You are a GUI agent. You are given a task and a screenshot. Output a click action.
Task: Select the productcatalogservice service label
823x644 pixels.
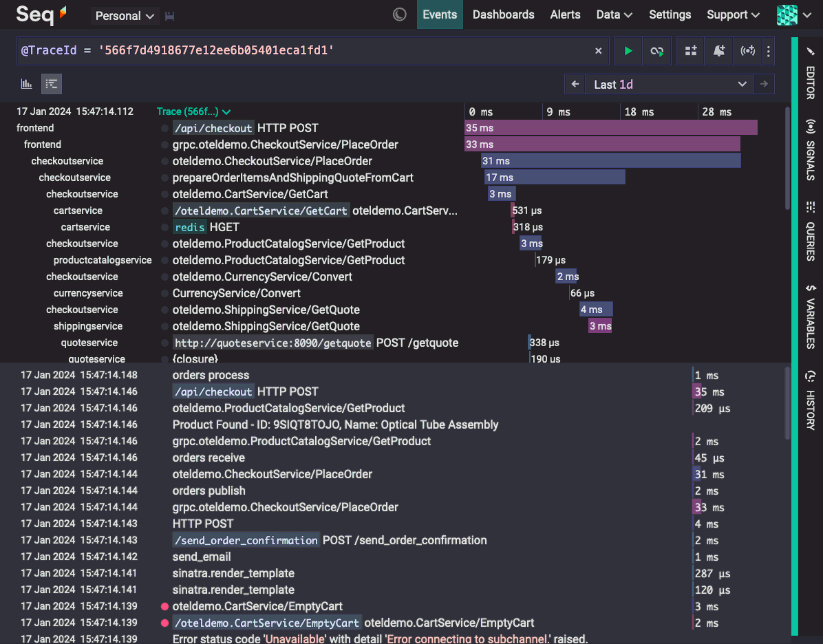103,260
